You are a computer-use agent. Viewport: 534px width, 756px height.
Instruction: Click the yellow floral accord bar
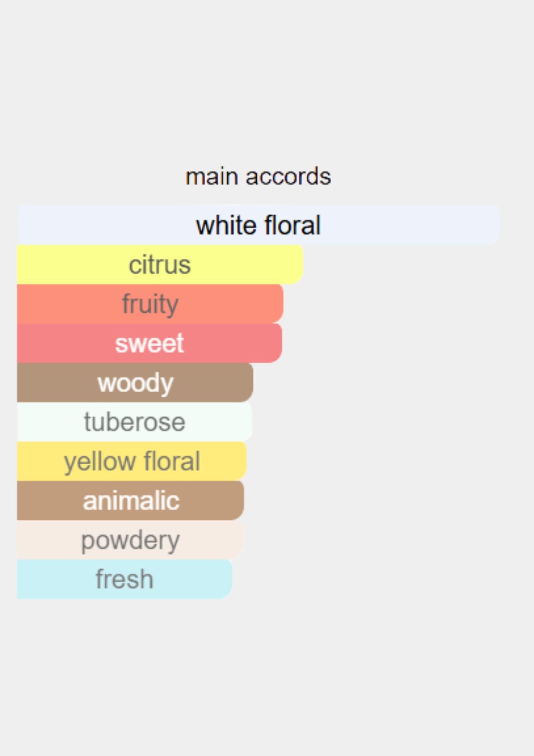pos(132,461)
